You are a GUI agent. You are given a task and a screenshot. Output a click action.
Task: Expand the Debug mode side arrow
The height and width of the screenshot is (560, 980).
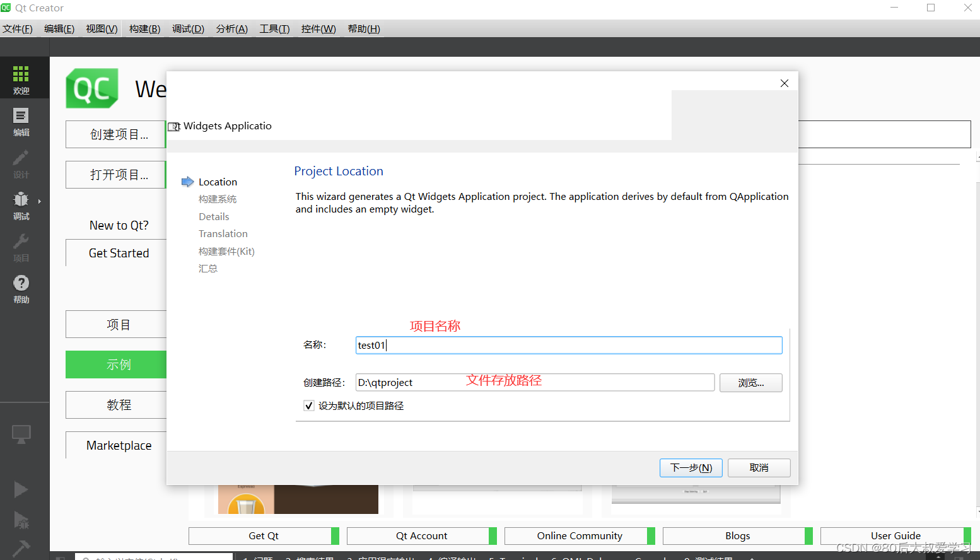click(40, 202)
